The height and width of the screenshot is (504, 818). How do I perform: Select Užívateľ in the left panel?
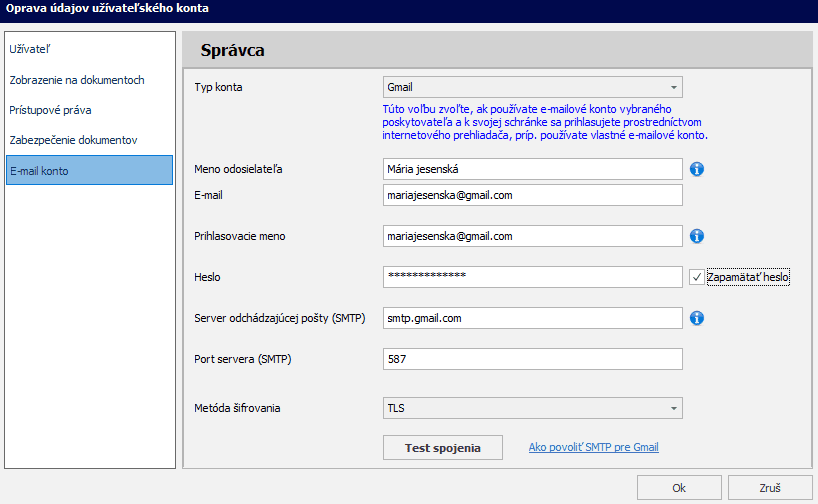point(30,49)
